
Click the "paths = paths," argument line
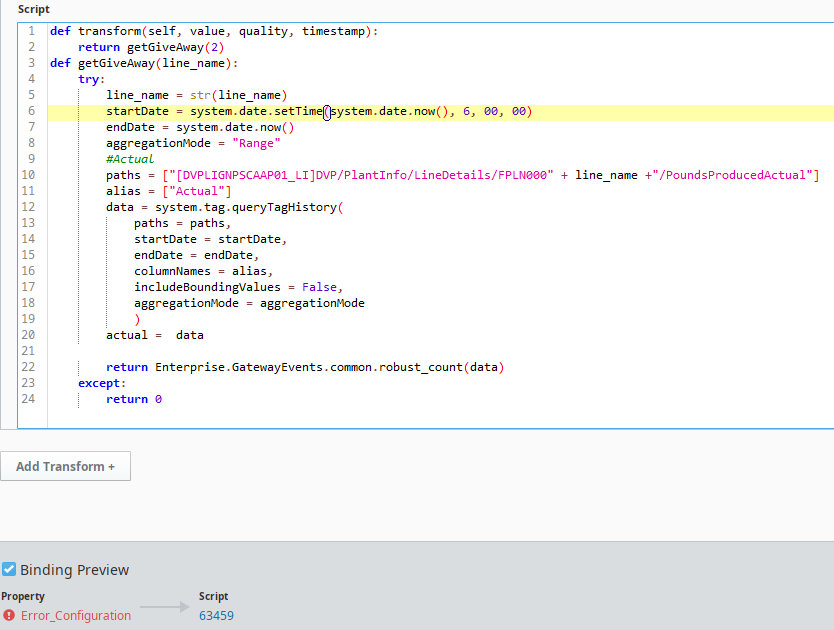pyautogui.click(x=182, y=223)
